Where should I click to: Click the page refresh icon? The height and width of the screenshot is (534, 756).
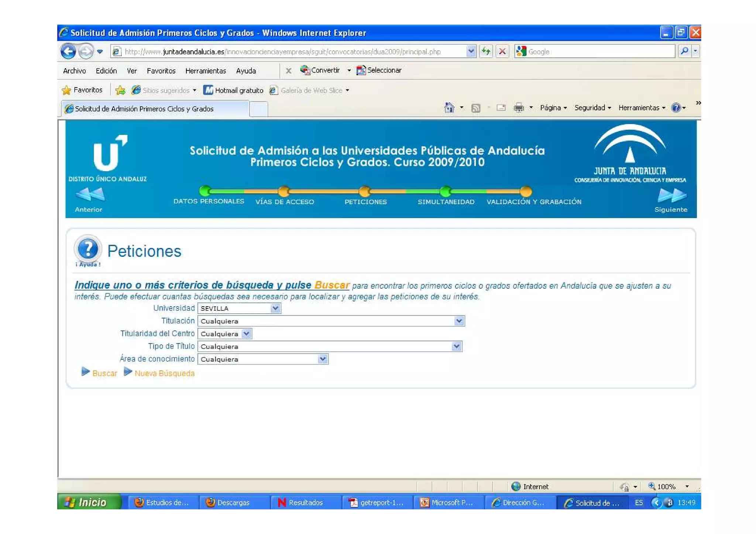click(x=486, y=51)
